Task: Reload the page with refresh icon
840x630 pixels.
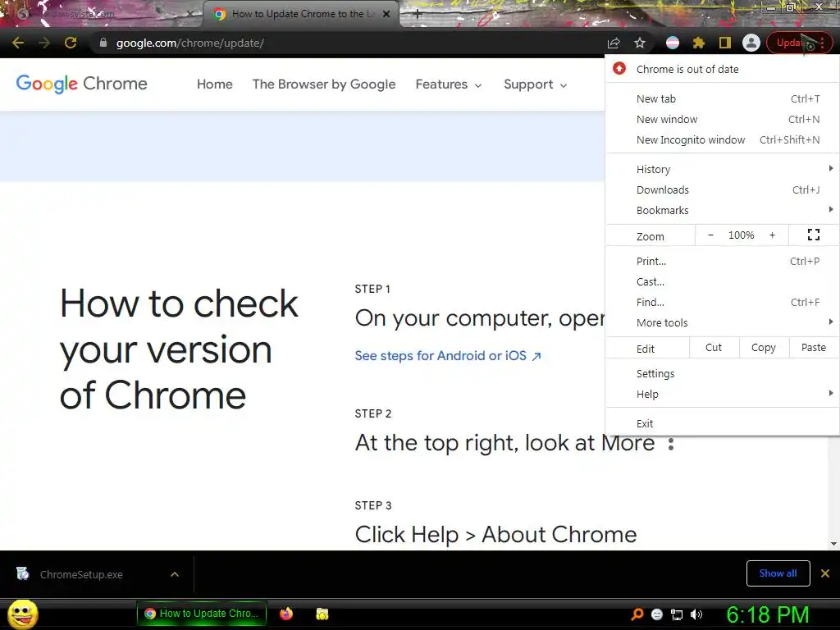Action: [71, 43]
